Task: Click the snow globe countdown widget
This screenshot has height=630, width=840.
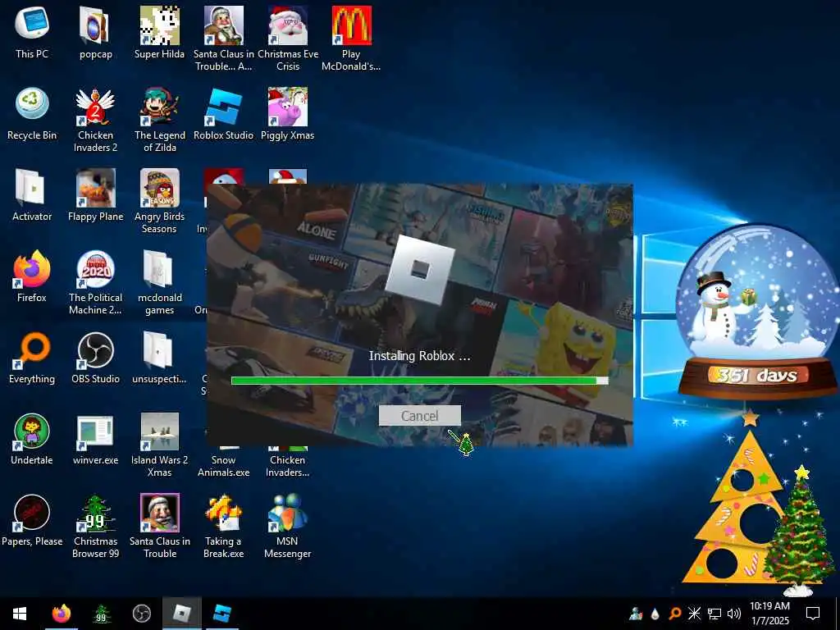Action: coord(757,313)
